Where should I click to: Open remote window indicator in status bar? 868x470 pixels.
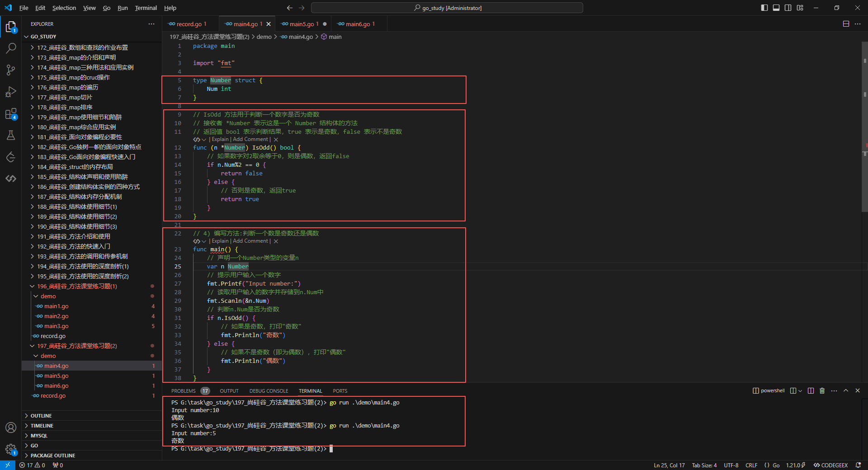click(8, 465)
